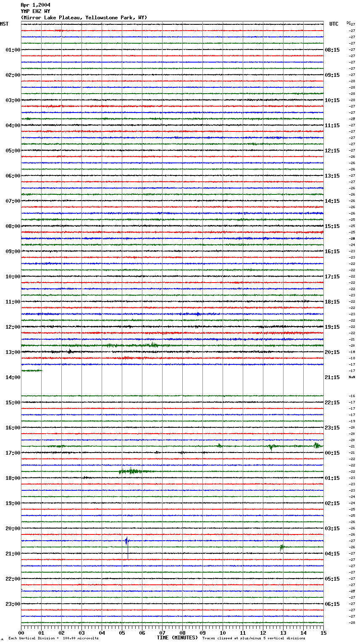Click the 09:00 MST time label
Screen dimensions: 357x644
[13, 251]
